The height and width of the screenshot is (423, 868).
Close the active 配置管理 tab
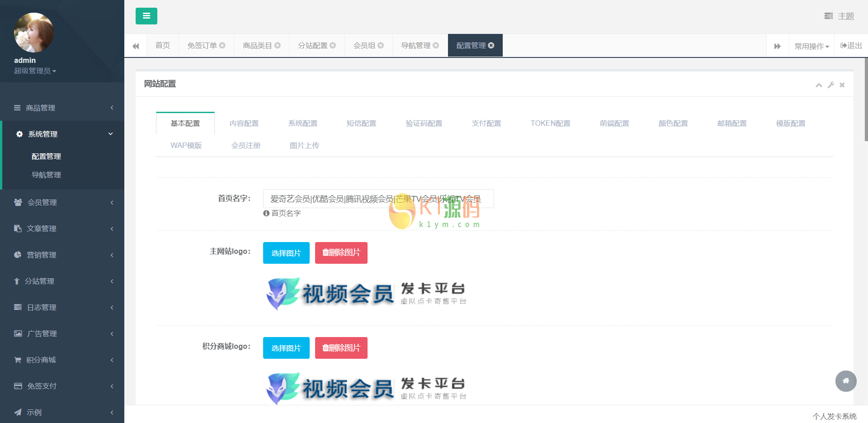(x=491, y=46)
